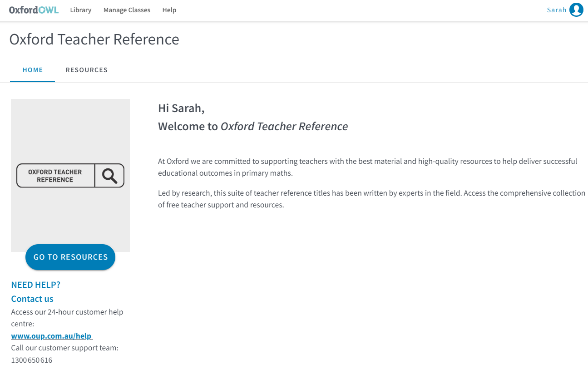Click the Oxford Teacher Reference page title
This screenshot has width=588, height=374.
(x=94, y=39)
